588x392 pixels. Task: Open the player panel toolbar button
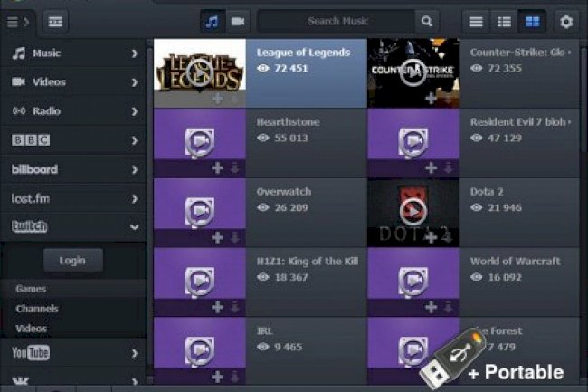click(x=55, y=22)
